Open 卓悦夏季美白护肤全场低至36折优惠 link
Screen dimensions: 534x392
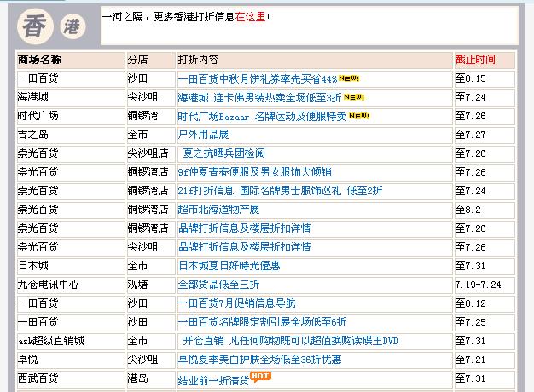[259, 360]
